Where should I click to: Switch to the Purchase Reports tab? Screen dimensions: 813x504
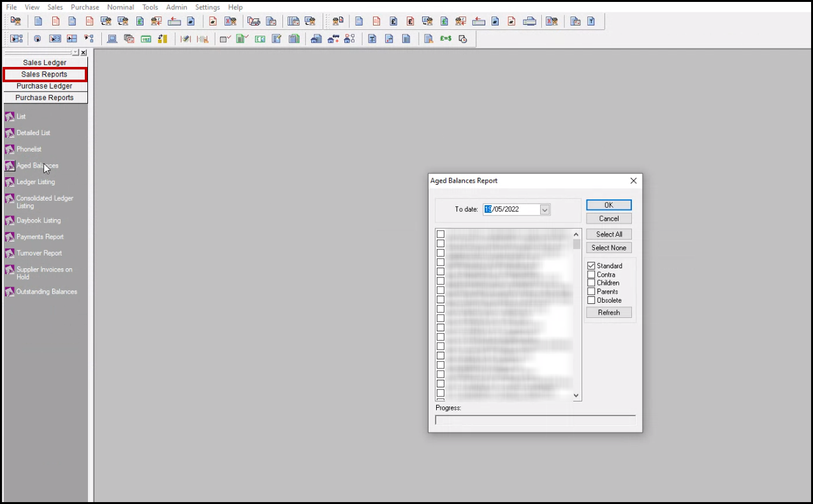[45, 97]
